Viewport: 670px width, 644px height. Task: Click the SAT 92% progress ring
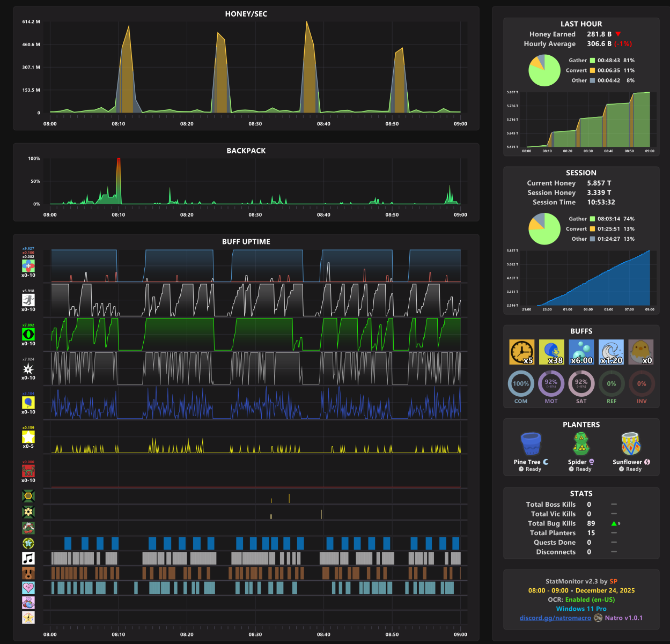coord(581,383)
